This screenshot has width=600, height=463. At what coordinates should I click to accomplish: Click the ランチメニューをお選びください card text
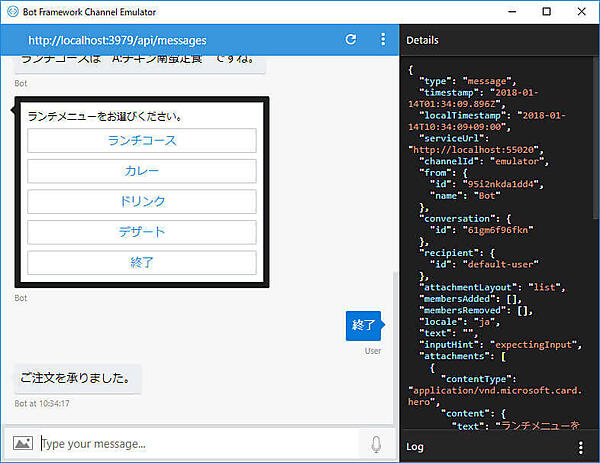point(104,116)
